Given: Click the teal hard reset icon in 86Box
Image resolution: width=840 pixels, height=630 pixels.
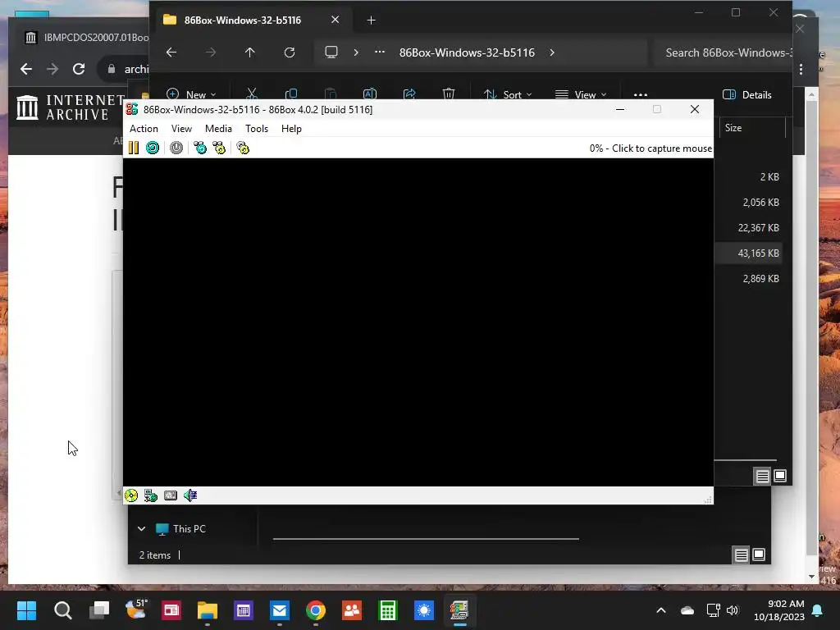Looking at the screenshot, I should [x=153, y=148].
